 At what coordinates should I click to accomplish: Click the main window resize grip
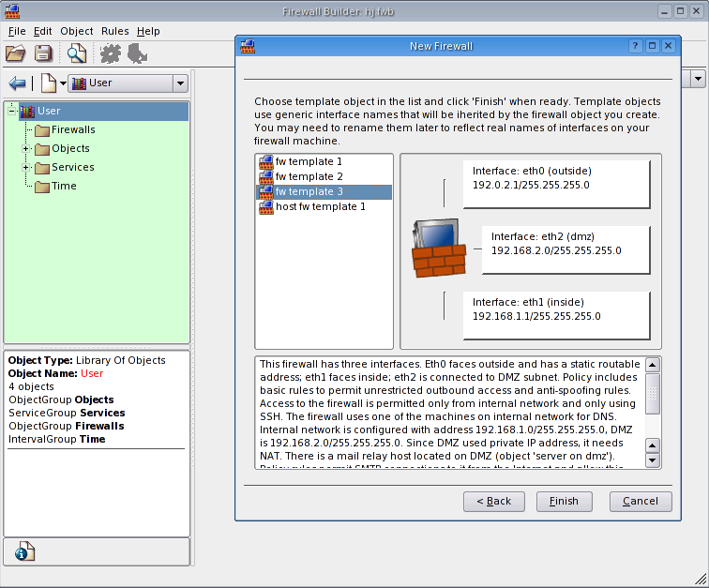coord(701,580)
